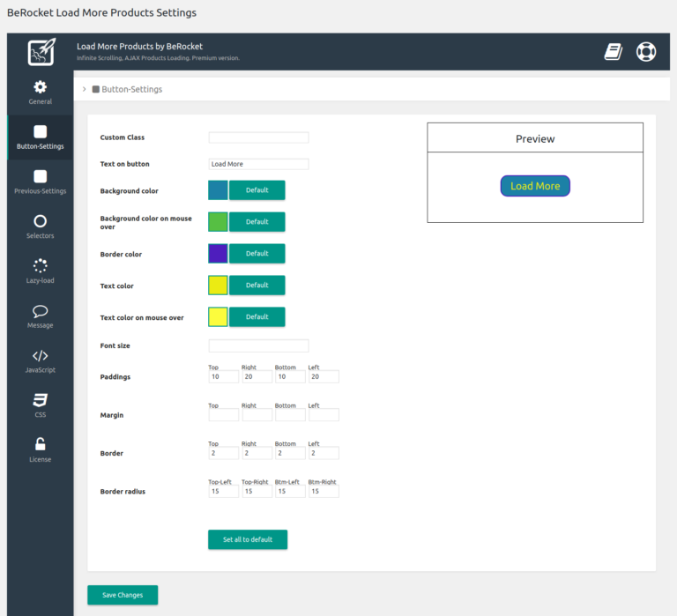Open the yellow Text color swatch

[218, 286]
